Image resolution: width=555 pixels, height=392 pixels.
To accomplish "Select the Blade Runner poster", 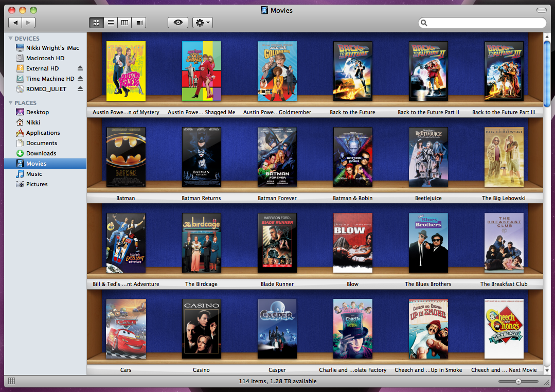I will (x=277, y=243).
